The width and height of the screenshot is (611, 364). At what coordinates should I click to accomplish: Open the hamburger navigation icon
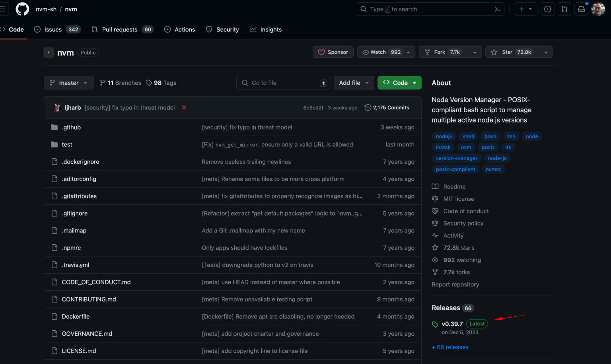2,9
